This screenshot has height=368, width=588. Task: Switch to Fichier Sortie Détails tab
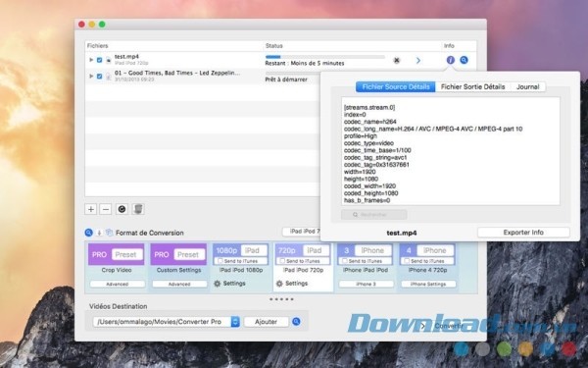point(472,86)
